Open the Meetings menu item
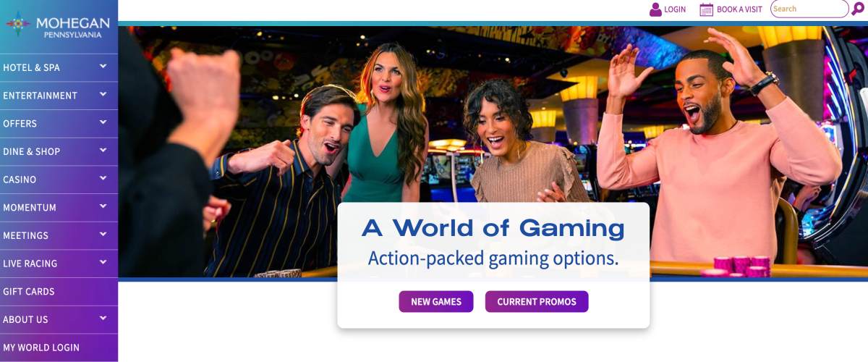Image resolution: width=868 pixels, height=362 pixels. click(59, 235)
